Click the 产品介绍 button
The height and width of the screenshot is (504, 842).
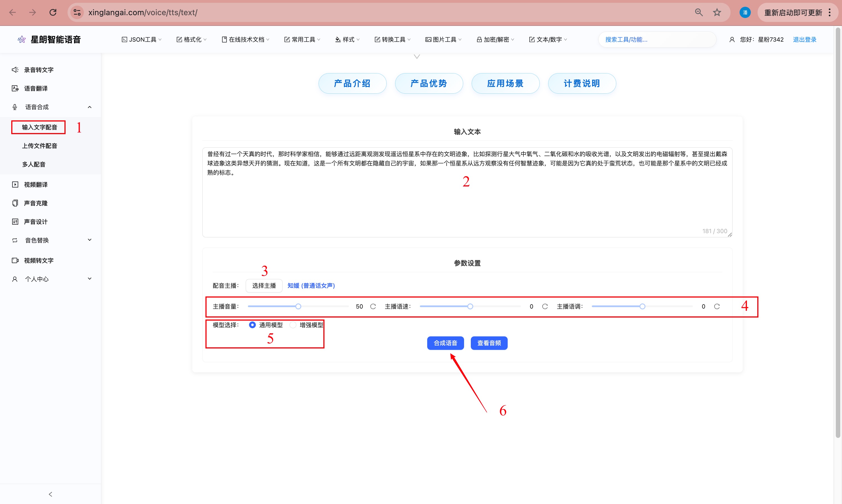tap(352, 83)
